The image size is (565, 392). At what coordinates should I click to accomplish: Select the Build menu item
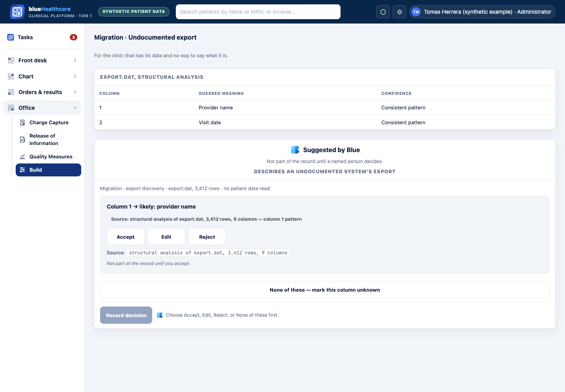coord(48,170)
